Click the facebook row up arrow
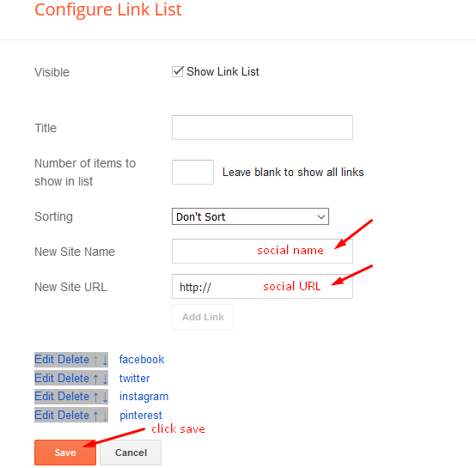This screenshot has width=476, height=468. point(96,361)
